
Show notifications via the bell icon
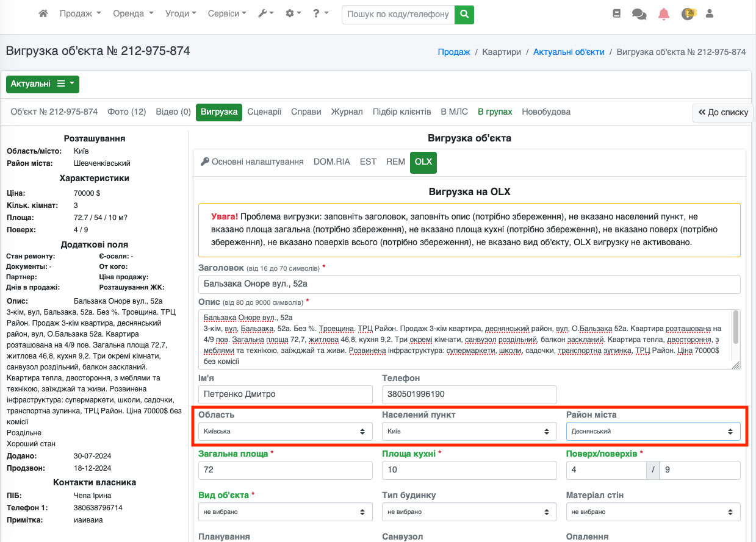coord(664,14)
